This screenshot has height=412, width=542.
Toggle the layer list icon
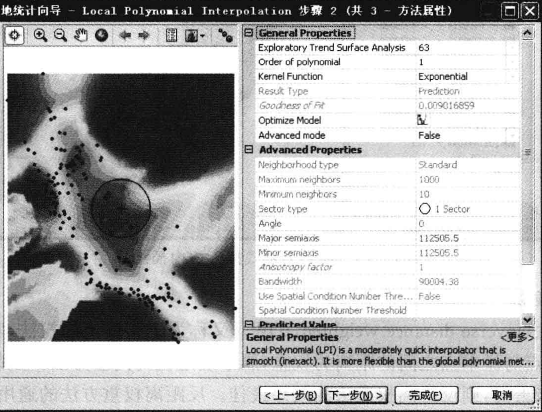[x=171, y=35]
